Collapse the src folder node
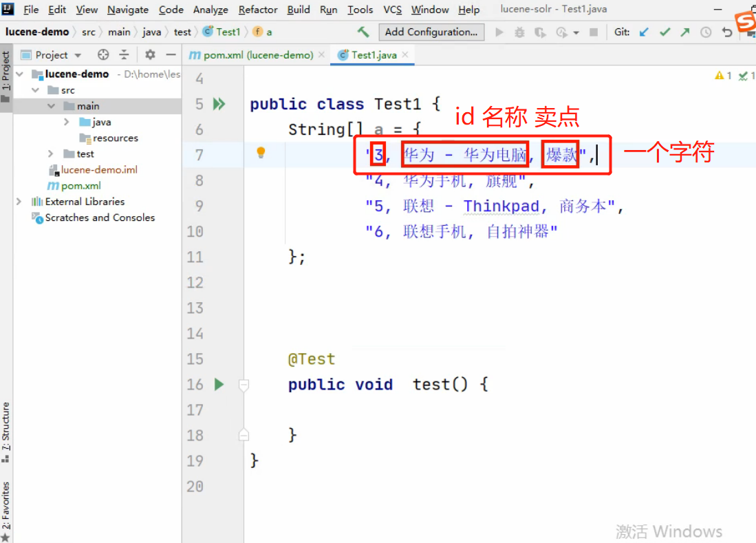Screen dimensions: 756x543 pyautogui.click(x=35, y=89)
